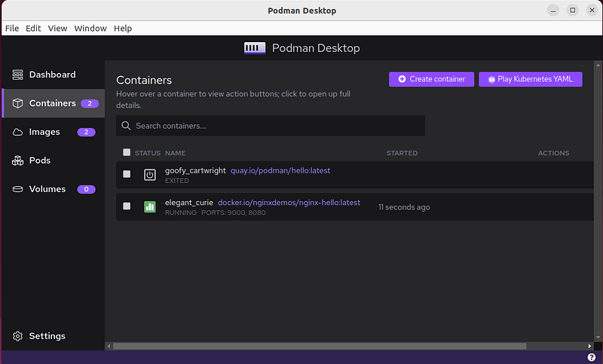The image size is (603, 364).
Task: Open the Help menu
Action: point(123,29)
